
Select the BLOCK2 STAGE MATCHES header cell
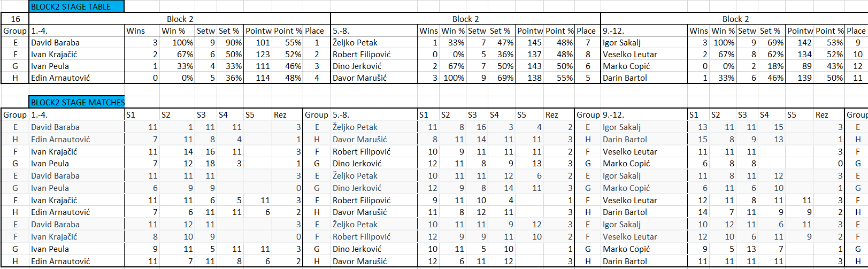[x=76, y=102]
